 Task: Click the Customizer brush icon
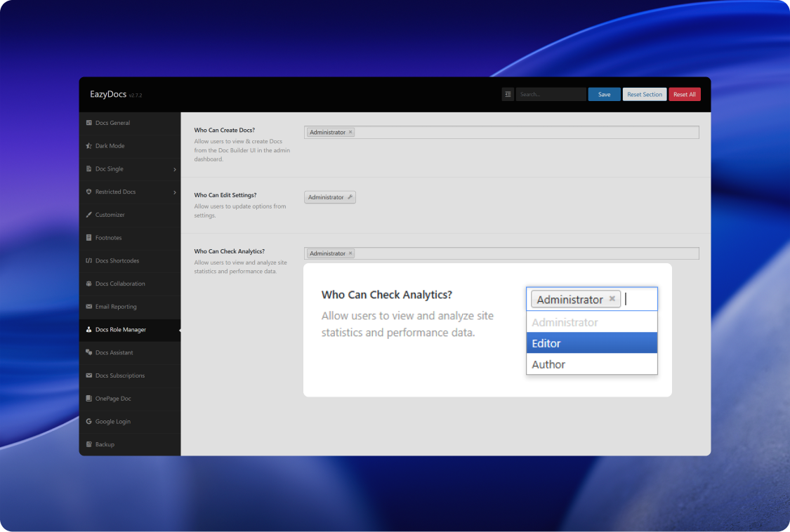point(88,215)
